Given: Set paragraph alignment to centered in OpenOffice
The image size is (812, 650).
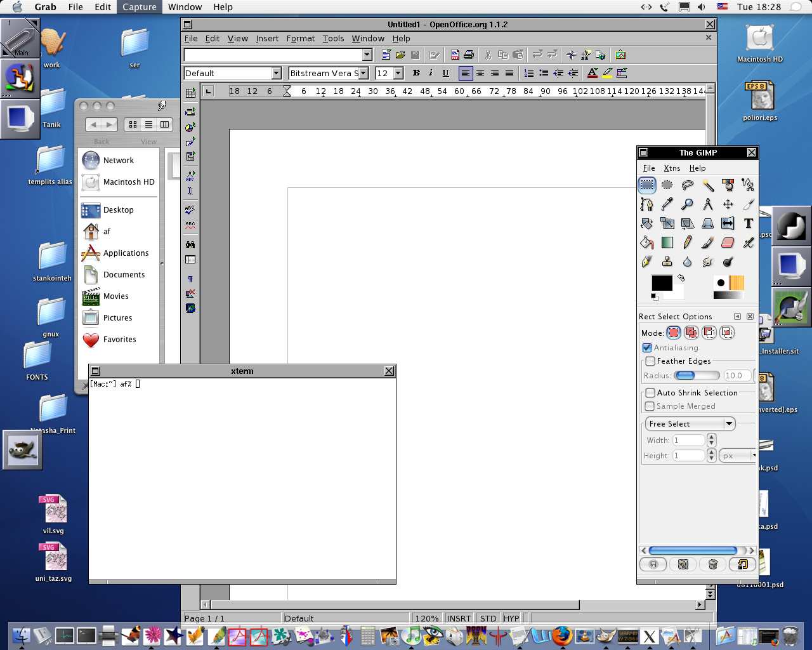Looking at the screenshot, I should [480, 73].
